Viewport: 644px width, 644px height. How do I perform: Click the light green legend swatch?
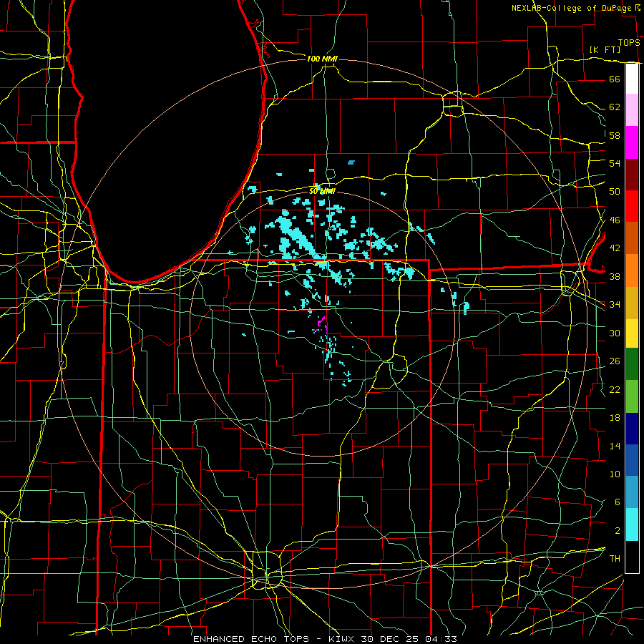click(x=632, y=396)
